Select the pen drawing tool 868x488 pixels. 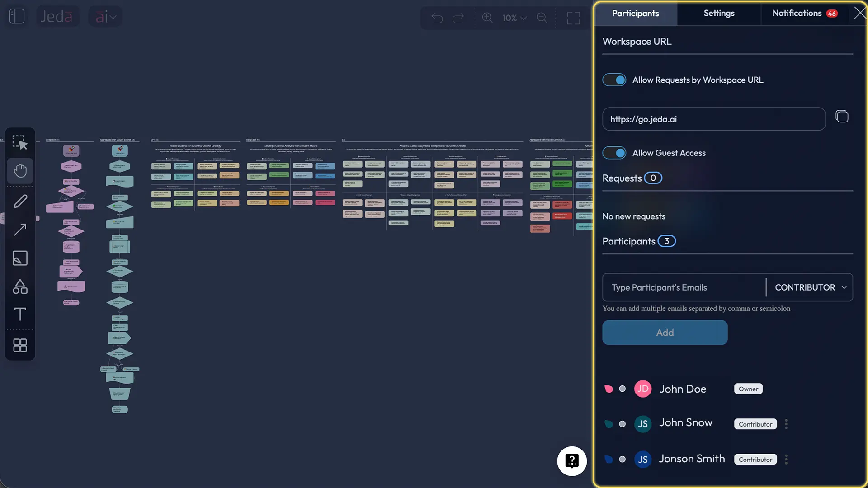point(20,202)
